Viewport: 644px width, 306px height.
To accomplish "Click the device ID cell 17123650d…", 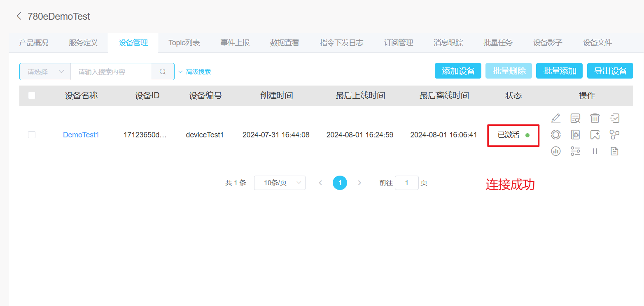I will 145,135.
